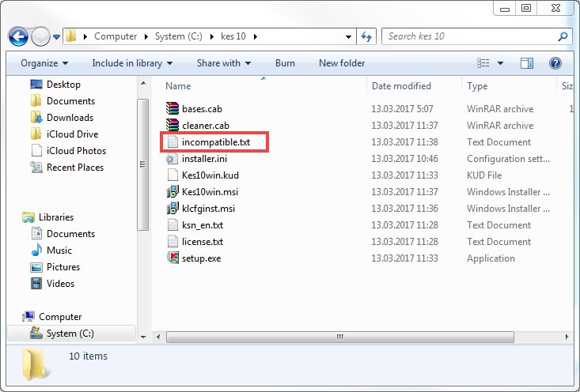580x392 pixels.
Task: Refresh the folder view
Action: pos(366,36)
